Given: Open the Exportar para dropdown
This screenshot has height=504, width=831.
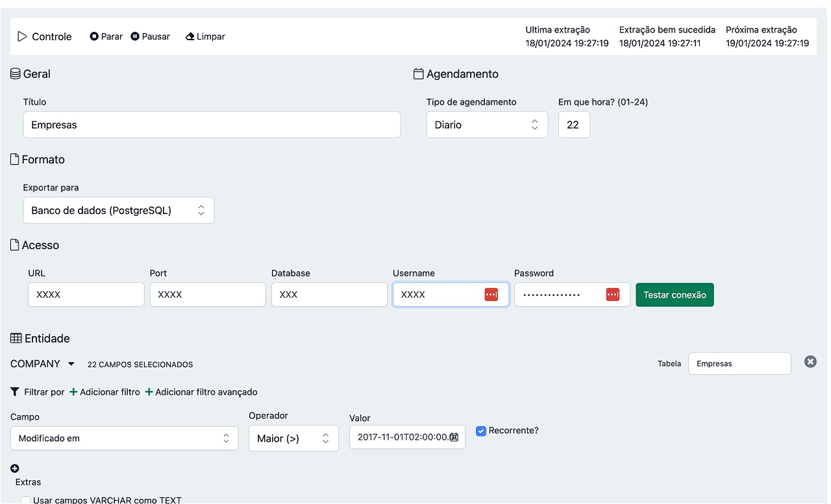Looking at the screenshot, I should 118,210.
